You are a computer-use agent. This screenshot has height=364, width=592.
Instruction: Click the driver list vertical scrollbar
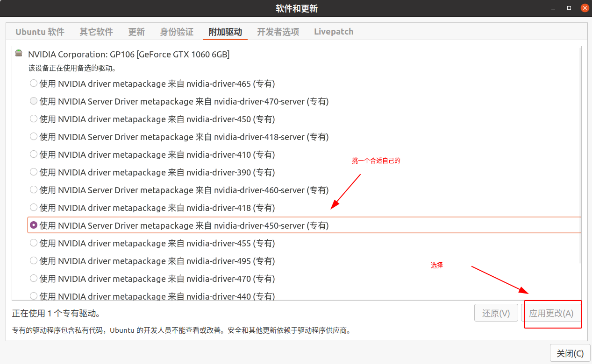580,156
